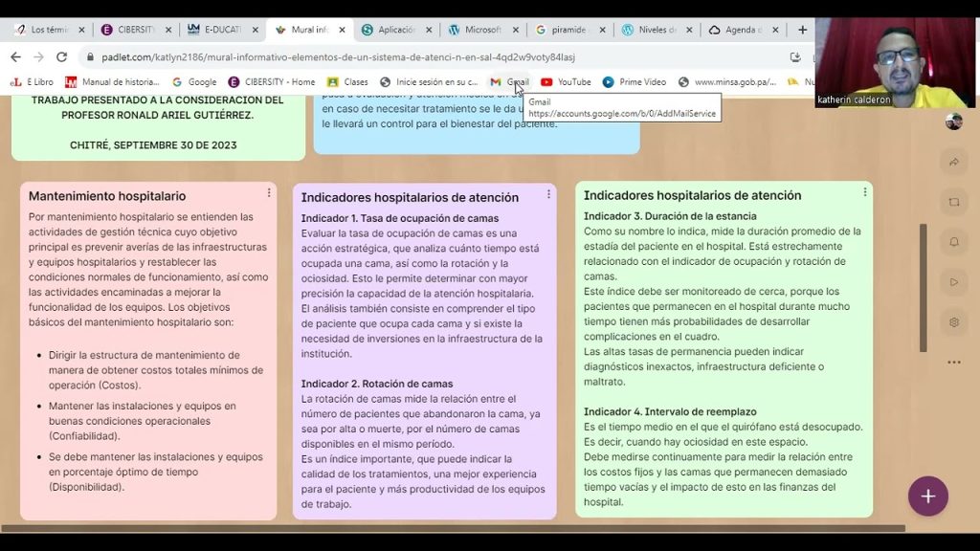Click Mantenimiento hospitalario post title
This screenshot has height=551, width=980.
[107, 196]
